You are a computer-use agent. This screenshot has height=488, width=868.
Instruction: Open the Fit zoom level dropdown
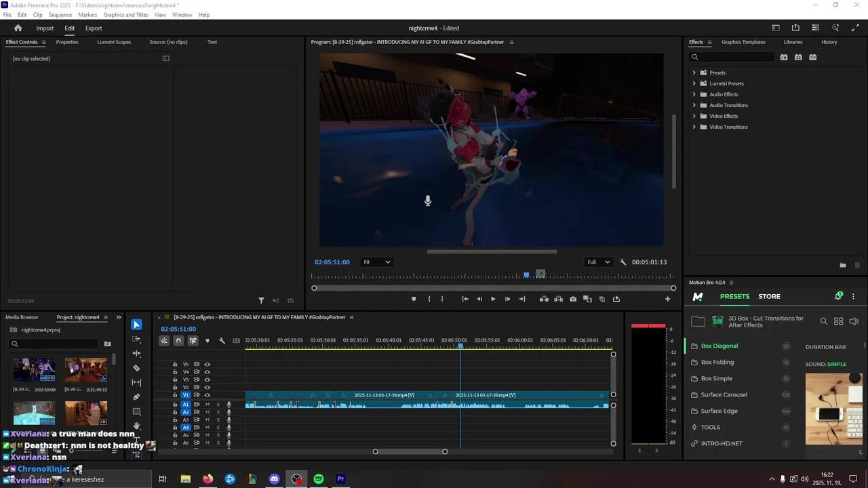pyautogui.click(x=376, y=262)
